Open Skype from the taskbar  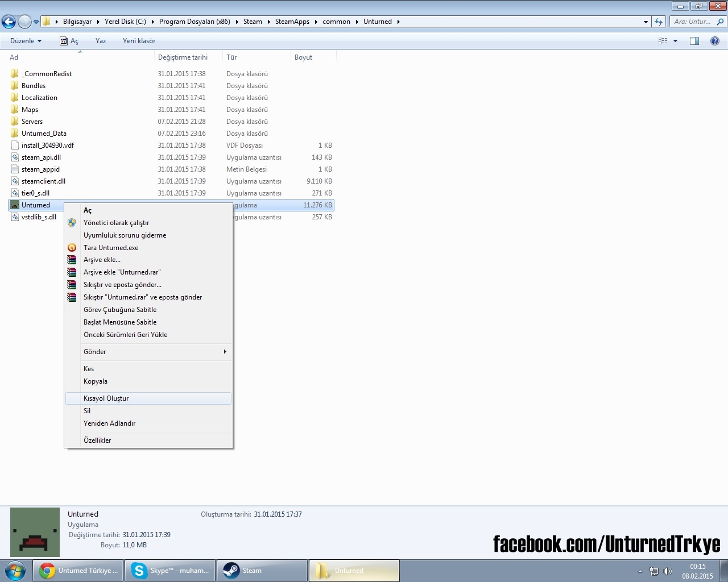coord(170,571)
